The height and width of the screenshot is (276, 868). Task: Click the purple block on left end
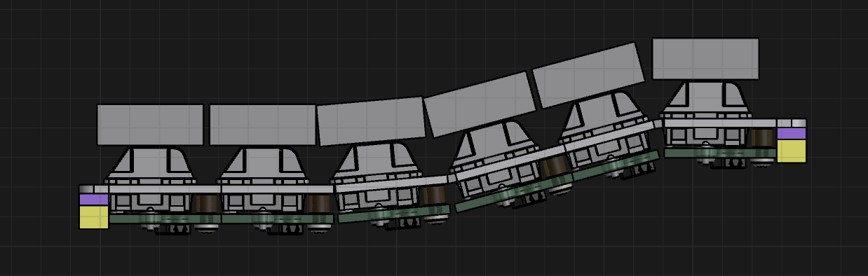(94, 200)
